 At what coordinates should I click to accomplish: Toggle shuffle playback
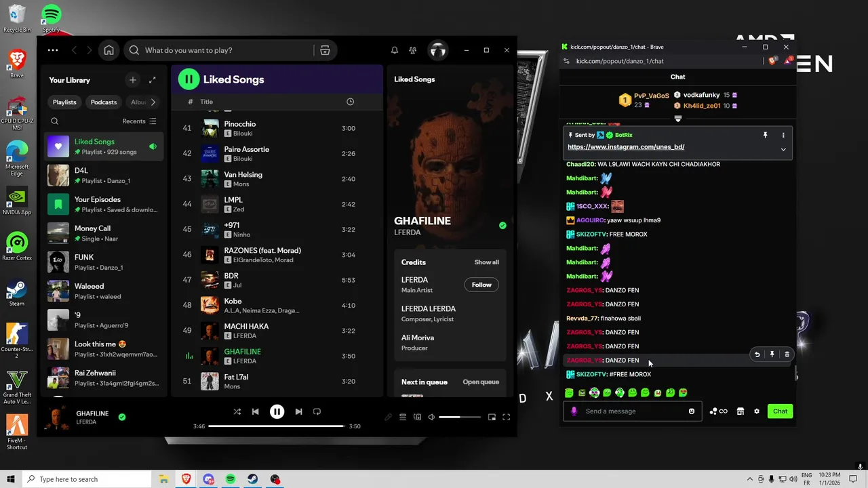coord(237,411)
